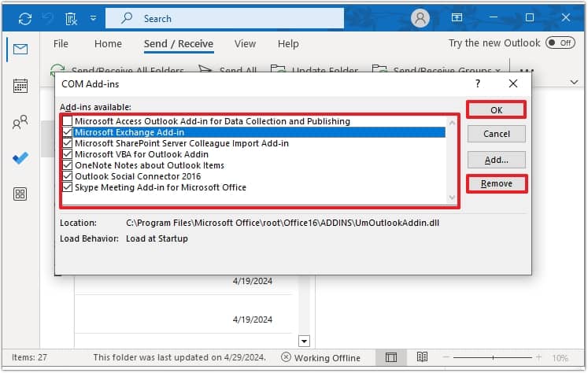Switch to Normal view in status bar
The width and height of the screenshot is (588, 373).
pyautogui.click(x=390, y=357)
